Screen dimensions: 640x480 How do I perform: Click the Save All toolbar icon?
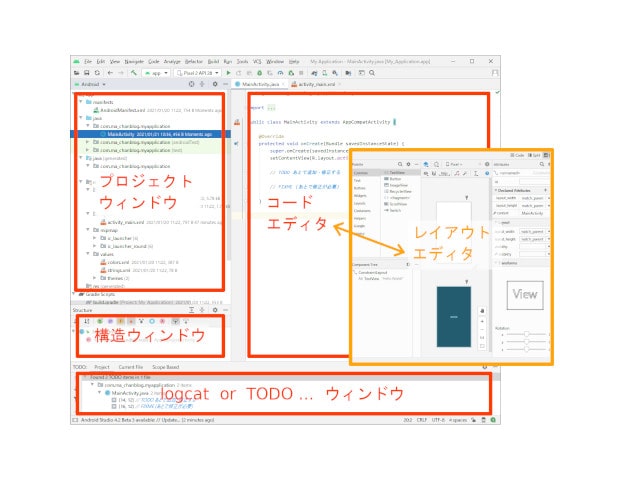(x=87, y=73)
